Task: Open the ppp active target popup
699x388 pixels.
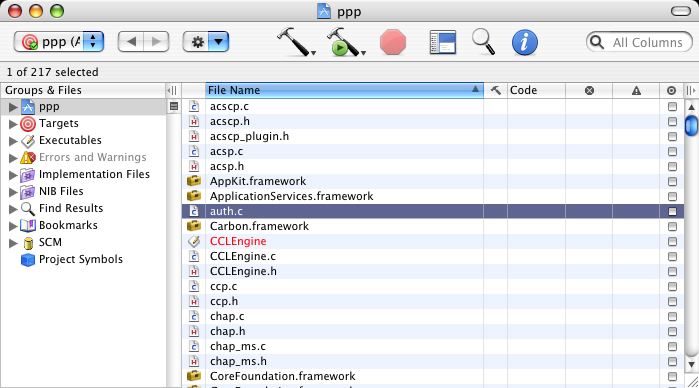Action: point(59,42)
